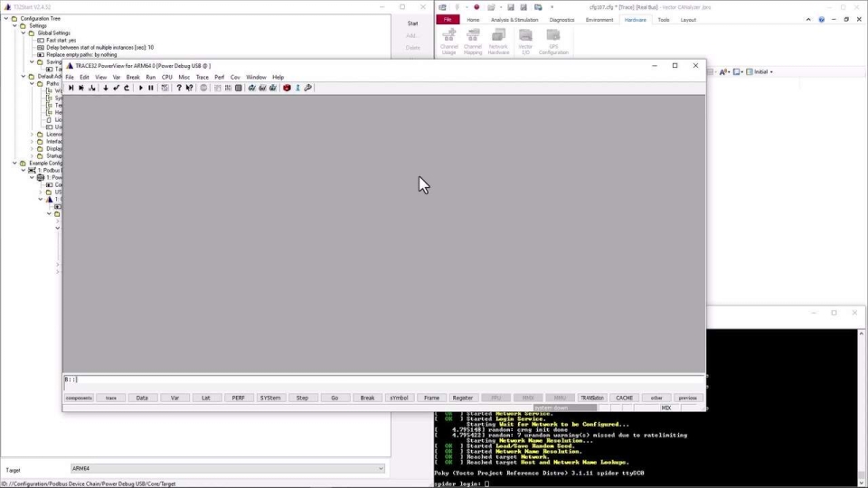Click the wrench icon in TRACE32 toolbar
This screenshot has width=868, height=488.
[307, 88]
